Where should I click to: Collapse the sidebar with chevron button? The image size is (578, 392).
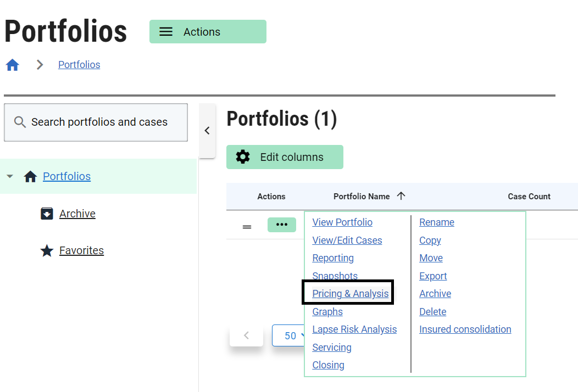[x=207, y=131]
